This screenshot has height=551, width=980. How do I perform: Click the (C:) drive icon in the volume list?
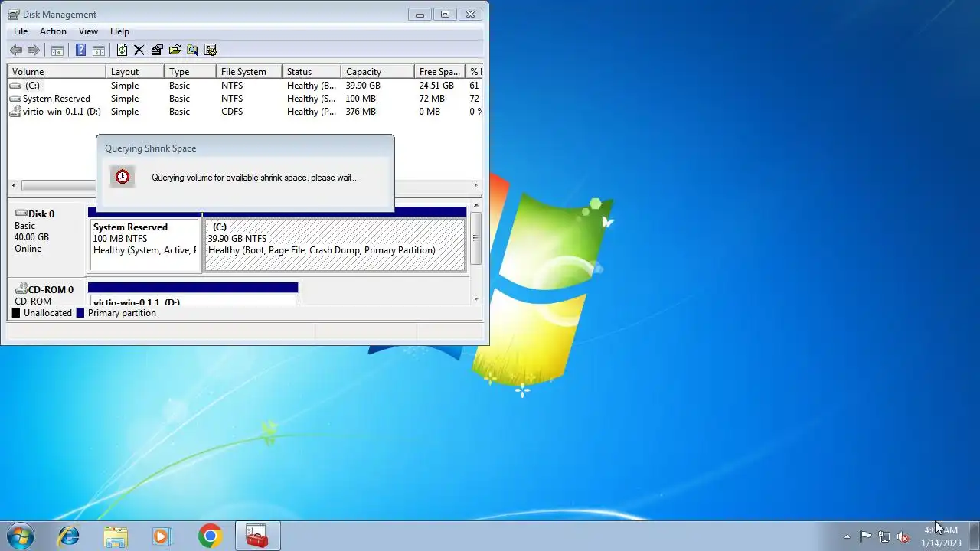pyautogui.click(x=15, y=86)
